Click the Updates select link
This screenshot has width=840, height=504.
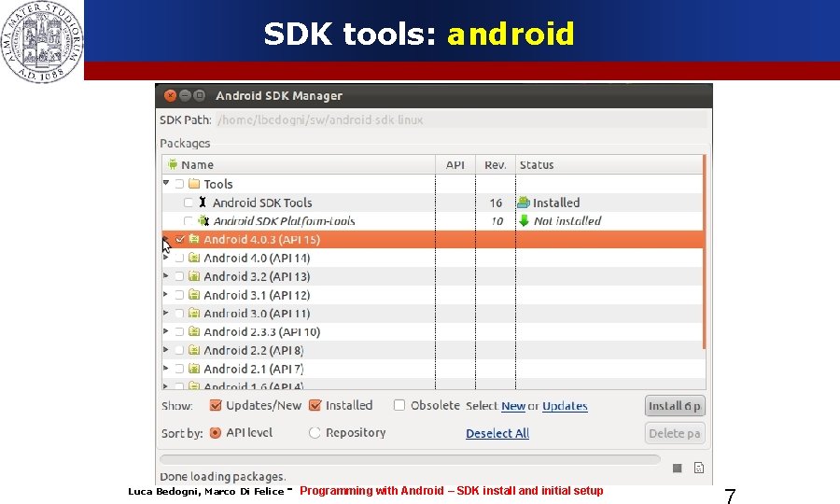click(x=565, y=406)
